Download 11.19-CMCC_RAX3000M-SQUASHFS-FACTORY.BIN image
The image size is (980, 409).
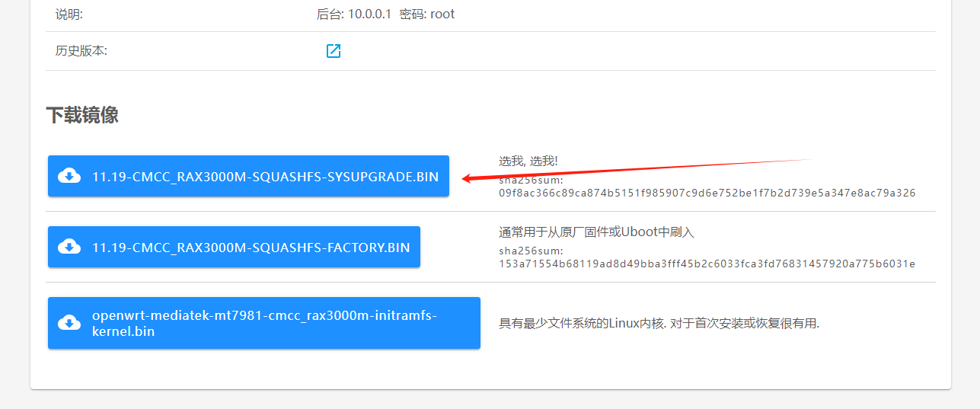click(x=234, y=247)
